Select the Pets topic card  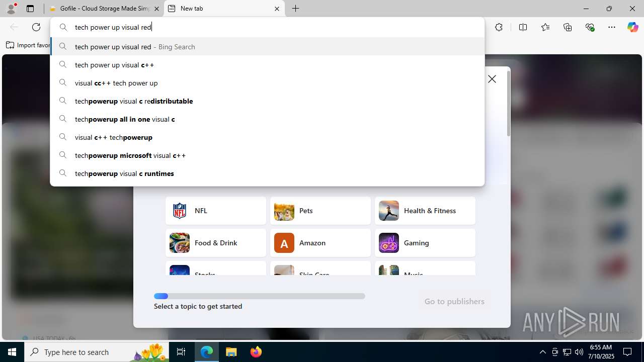click(x=320, y=211)
